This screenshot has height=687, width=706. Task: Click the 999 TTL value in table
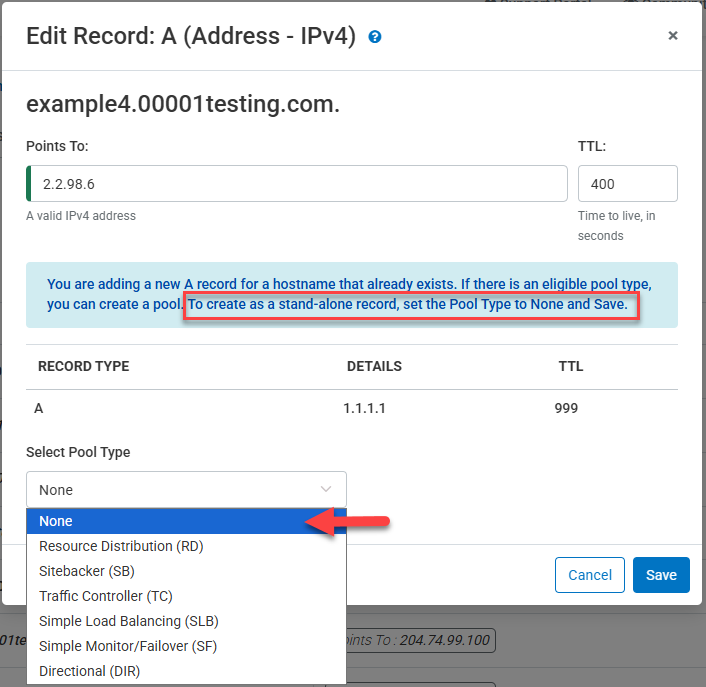[x=565, y=408]
